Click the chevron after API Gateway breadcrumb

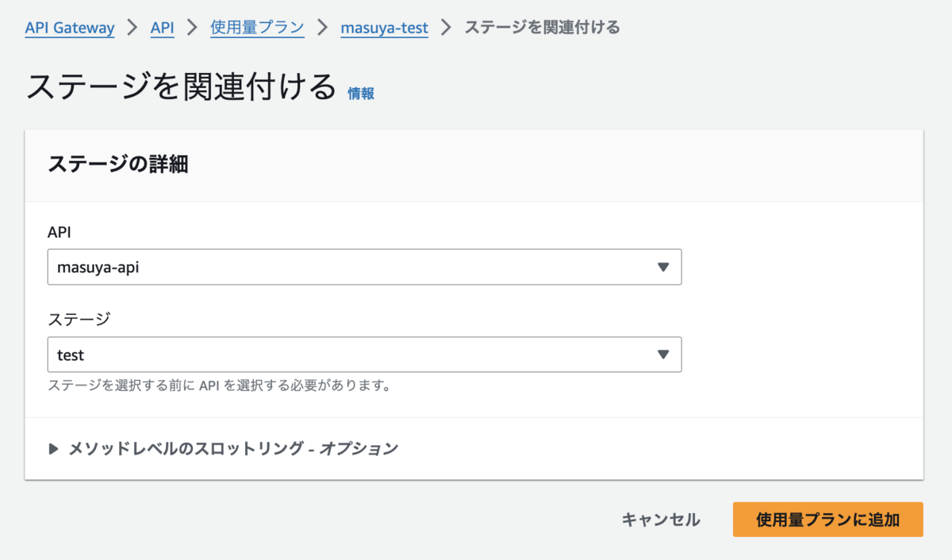pyautogui.click(x=132, y=28)
